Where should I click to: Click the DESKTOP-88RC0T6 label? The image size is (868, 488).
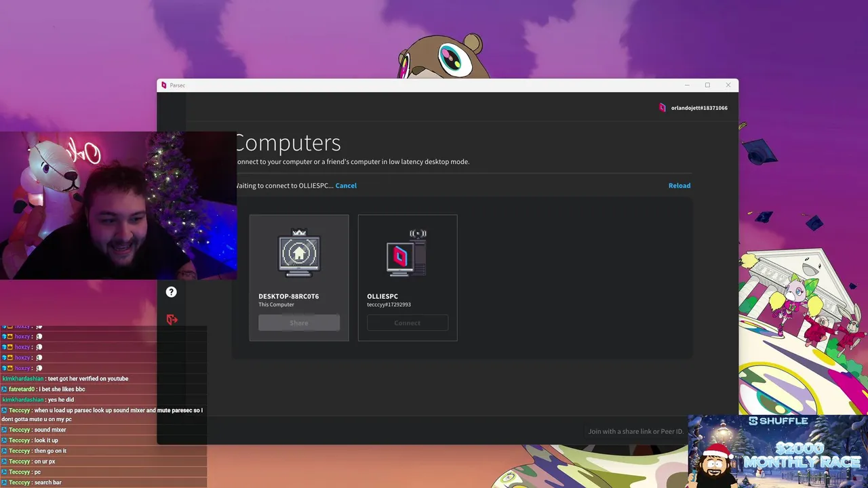pyautogui.click(x=288, y=296)
